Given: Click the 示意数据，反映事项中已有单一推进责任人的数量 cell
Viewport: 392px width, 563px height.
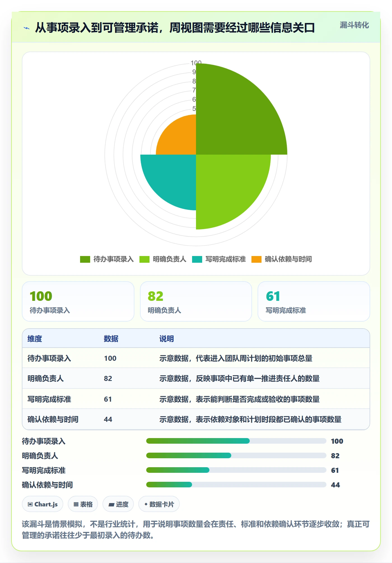Looking at the screenshot, I should 239,378.
